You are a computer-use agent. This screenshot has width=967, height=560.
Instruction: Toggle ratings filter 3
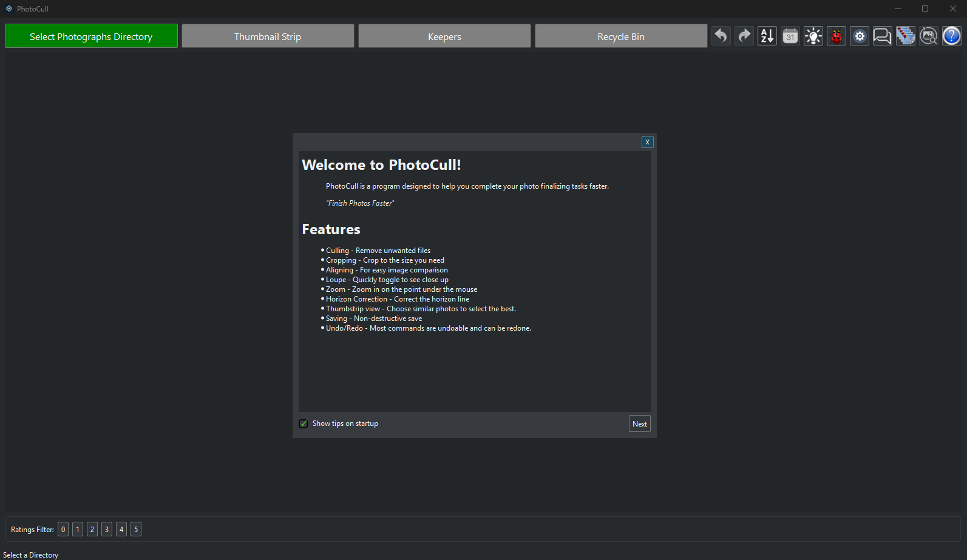107,530
